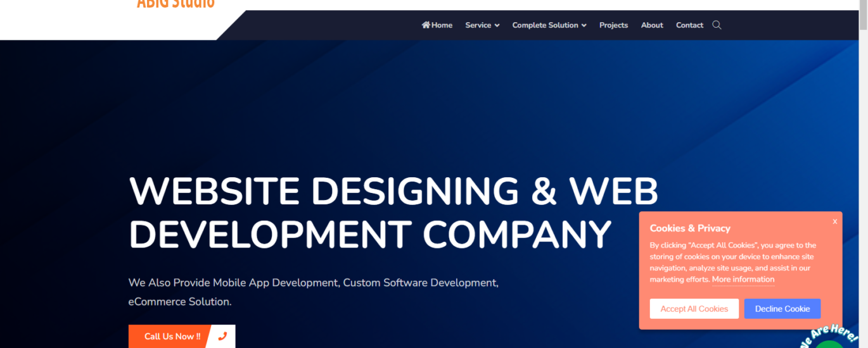Go to the Projects page

(x=613, y=25)
